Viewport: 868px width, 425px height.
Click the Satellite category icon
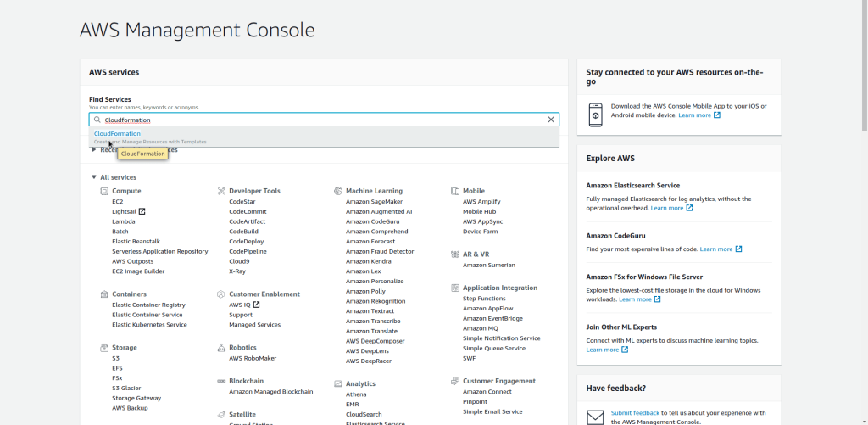click(x=221, y=415)
